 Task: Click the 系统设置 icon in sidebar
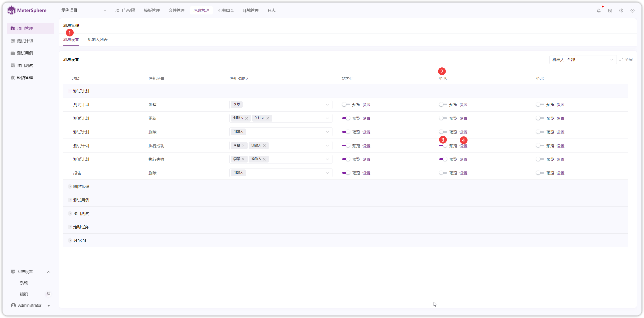click(12, 272)
